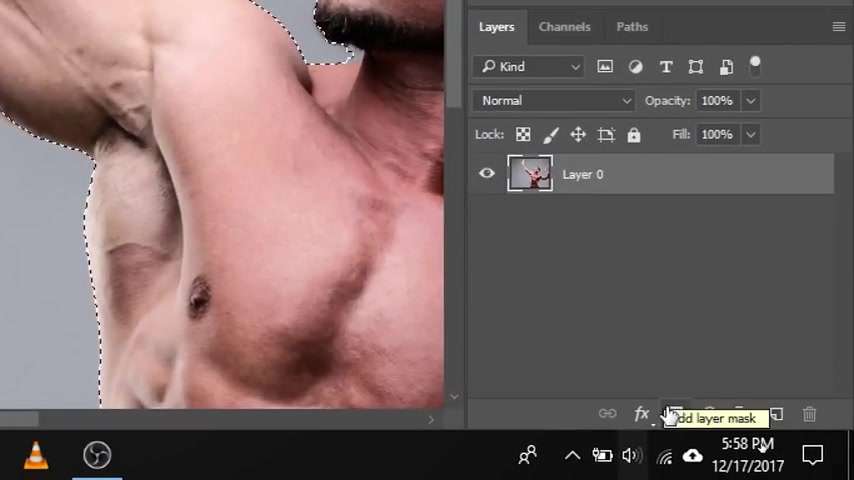Open the Action Center notification icon

(813, 455)
